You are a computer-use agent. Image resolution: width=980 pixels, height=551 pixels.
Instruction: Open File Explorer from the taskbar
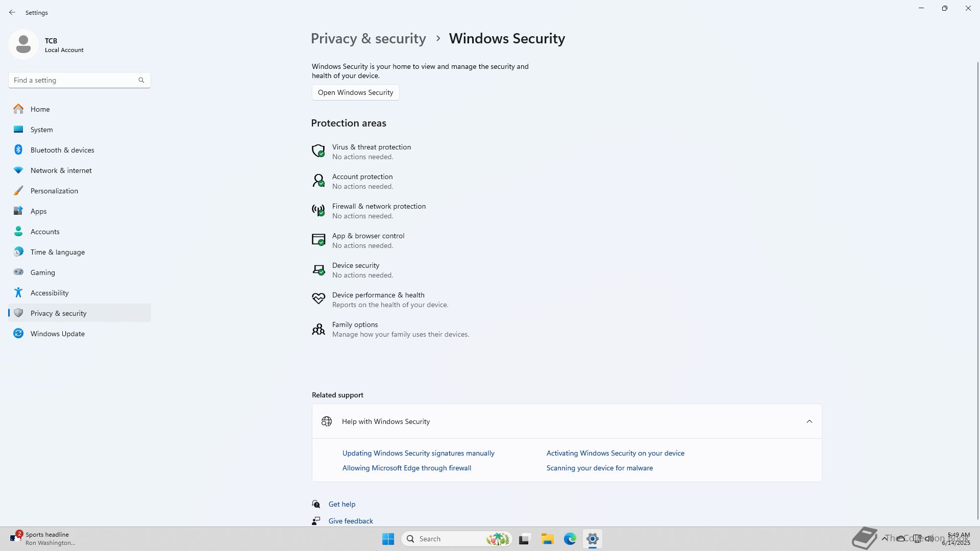(547, 539)
